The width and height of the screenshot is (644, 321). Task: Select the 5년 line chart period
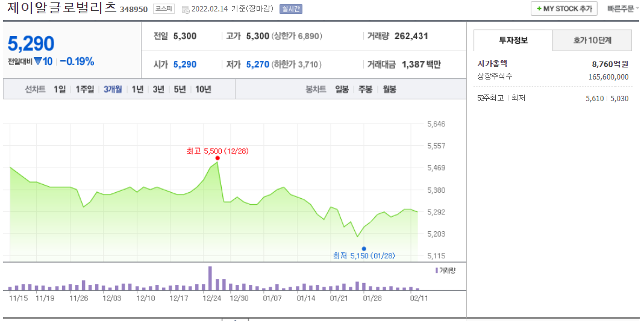[180, 89]
